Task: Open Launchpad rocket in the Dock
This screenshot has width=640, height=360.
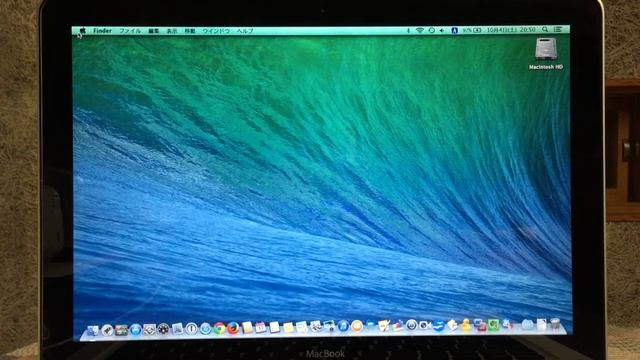Action: [x=107, y=330]
